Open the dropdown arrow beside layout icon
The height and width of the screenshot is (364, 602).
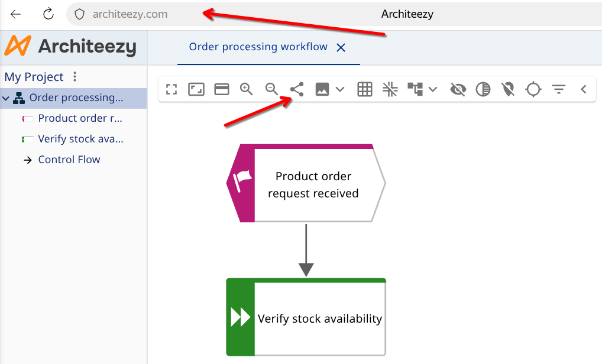pyautogui.click(x=433, y=89)
